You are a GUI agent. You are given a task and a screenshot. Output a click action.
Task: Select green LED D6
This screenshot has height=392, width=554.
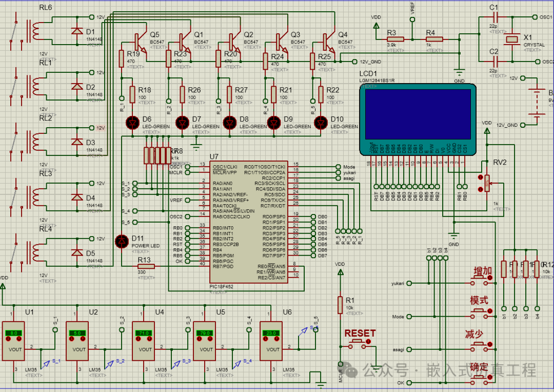[x=133, y=123]
